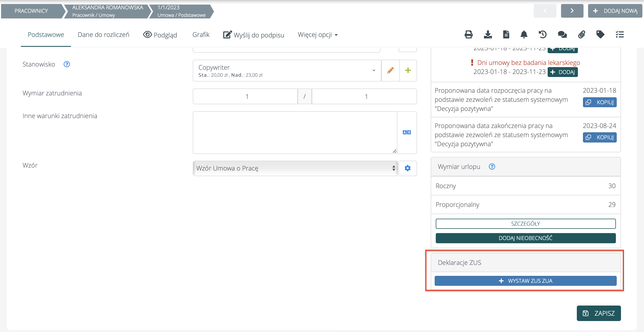Click the Inne warunki zatrudnienia text area
Image resolution: width=644 pixels, height=332 pixels.
[x=295, y=132]
